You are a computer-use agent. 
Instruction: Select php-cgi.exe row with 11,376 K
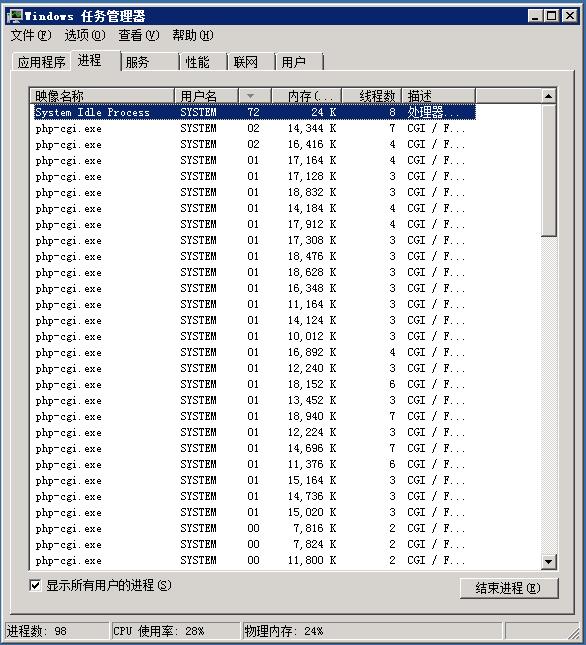coord(255,464)
